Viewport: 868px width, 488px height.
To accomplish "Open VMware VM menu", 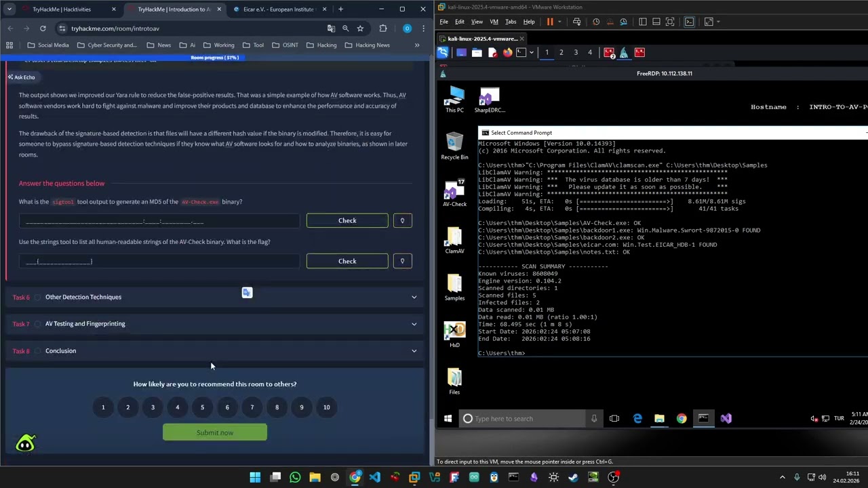I will click(x=492, y=22).
